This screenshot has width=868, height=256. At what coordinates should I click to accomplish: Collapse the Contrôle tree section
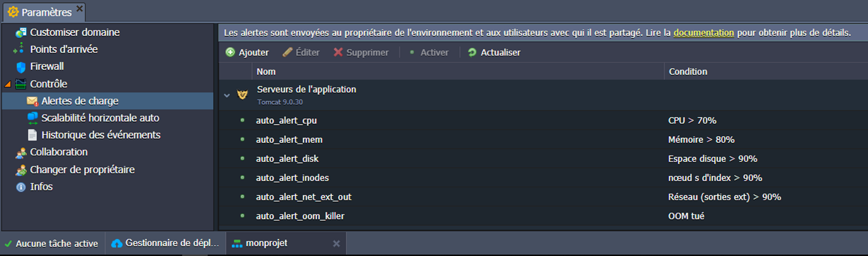point(8,84)
